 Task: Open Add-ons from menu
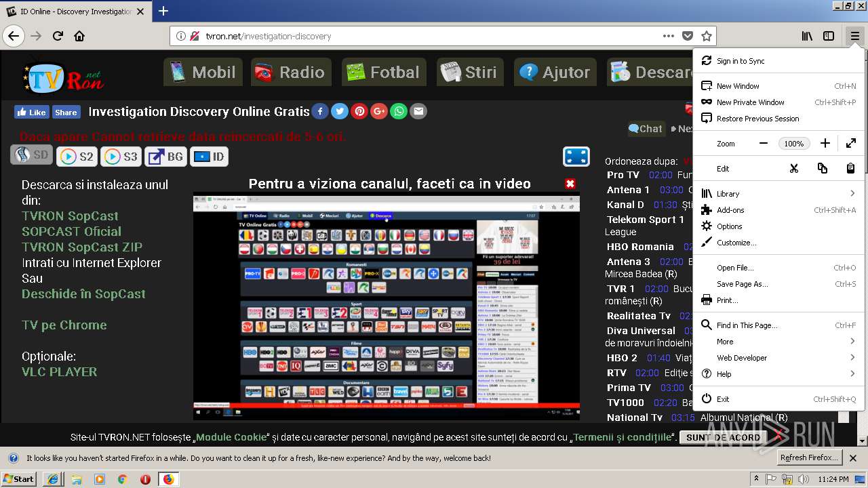tap(778, 210)
